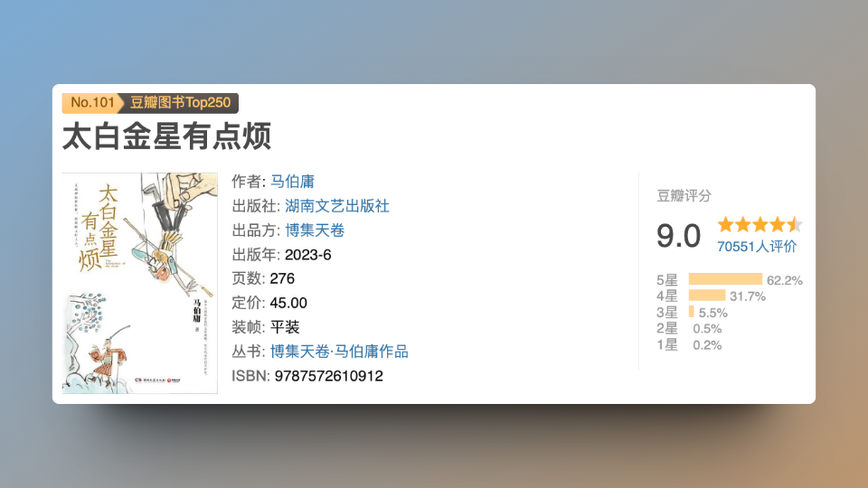Image resolution: width=868 pixels, height=488 pixels.
Task: Visit publisher 湖南文艺出版社 link
Action: tap(336, 205)
